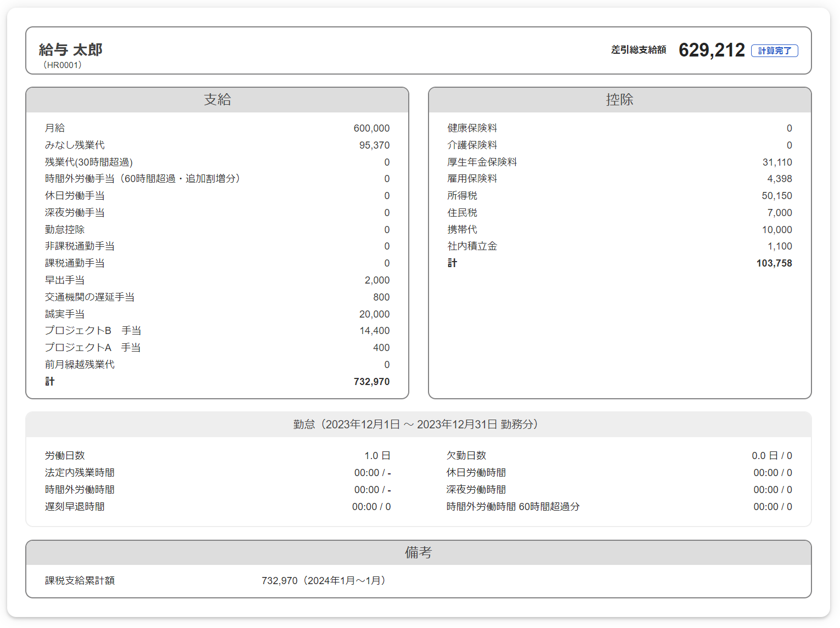Click the 600,000 monthly salary value

371,128
